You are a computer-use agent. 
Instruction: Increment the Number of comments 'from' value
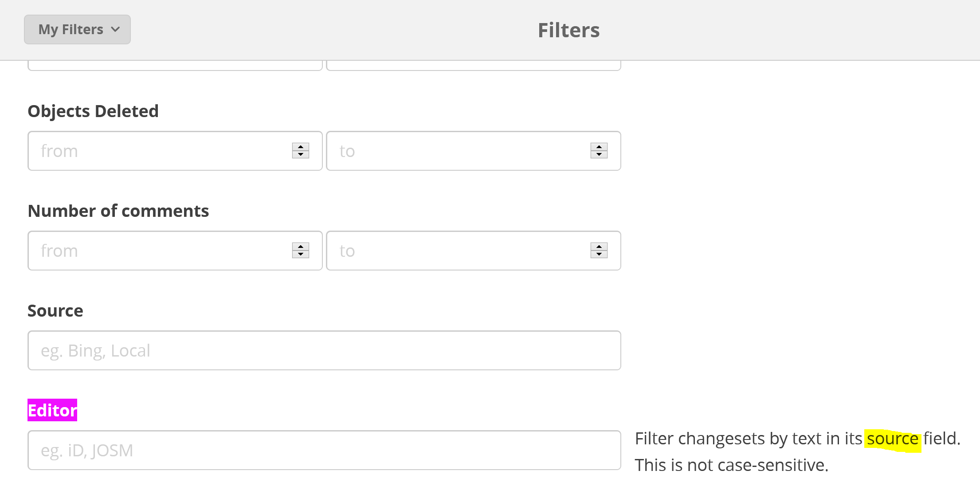click(300, 247)
